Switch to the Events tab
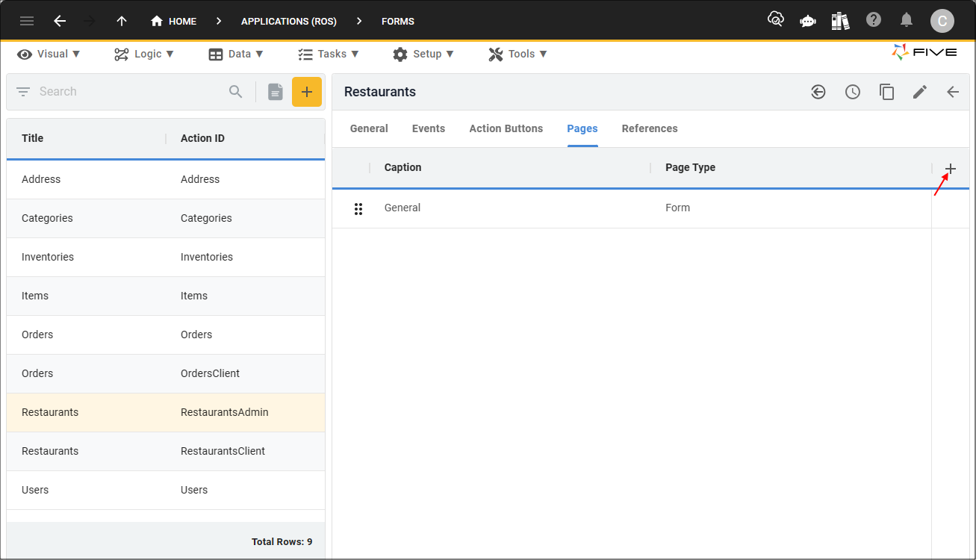 pyautogui.click(x=429, y=128)
